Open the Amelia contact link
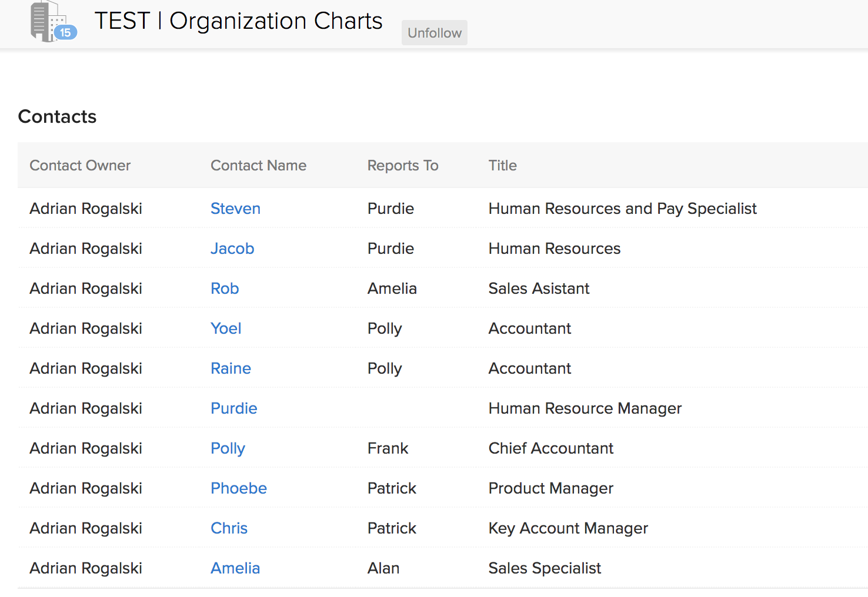868x597 pixels. pyautogui.click(x=235, y=568)
